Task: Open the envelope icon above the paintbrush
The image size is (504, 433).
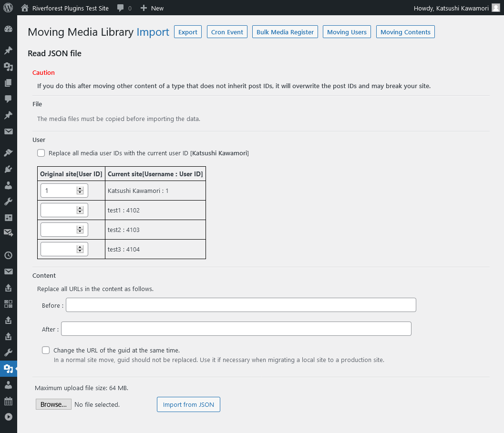Action: pyautogui.click(x=9, y=131)
